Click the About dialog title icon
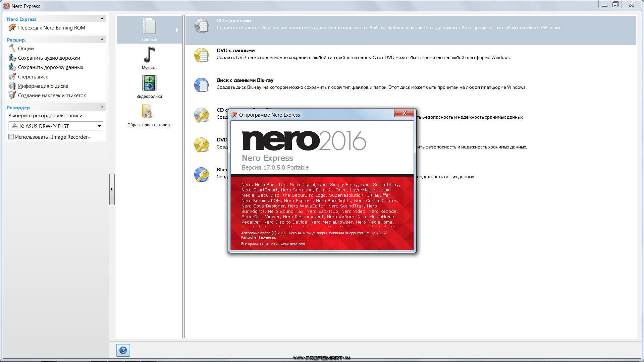 point(234,115)
